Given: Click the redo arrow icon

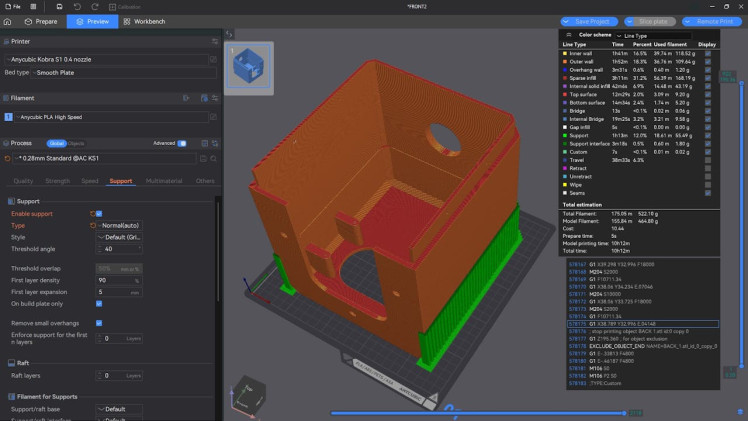Looking at the screenshot, I should (95, 7).
